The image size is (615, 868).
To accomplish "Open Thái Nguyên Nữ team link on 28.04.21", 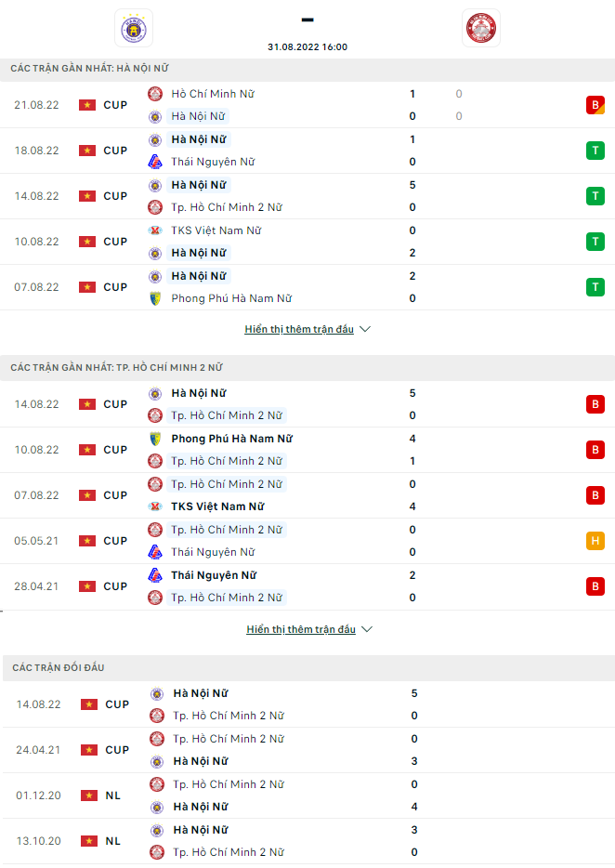I will tap(214, 575).
